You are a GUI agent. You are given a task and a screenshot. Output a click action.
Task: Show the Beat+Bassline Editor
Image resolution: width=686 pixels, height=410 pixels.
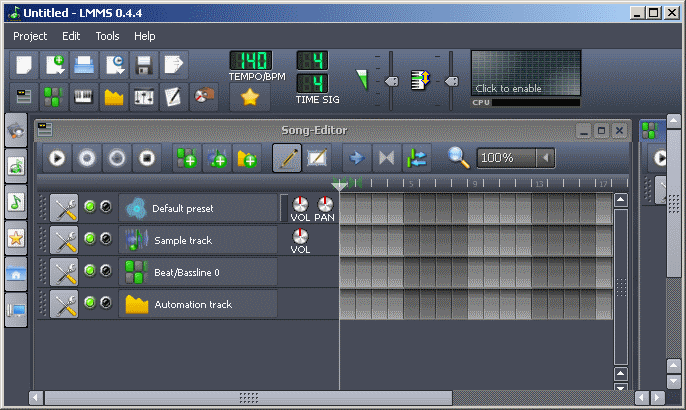point(54,96)
